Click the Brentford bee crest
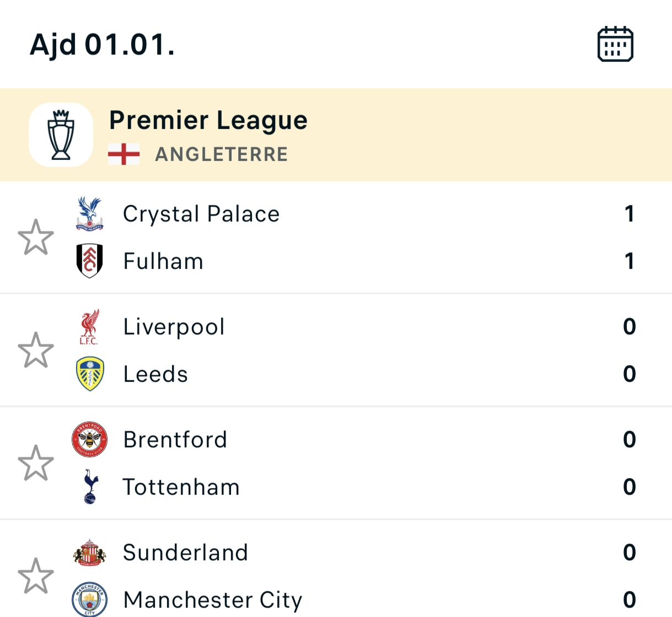672x617 pixels. [89, 440]
